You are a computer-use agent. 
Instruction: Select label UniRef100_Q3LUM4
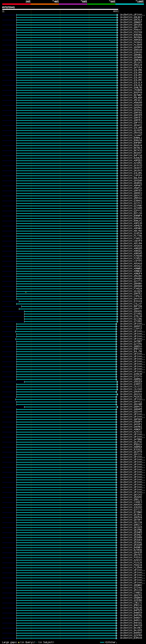(x=131, y=72)
